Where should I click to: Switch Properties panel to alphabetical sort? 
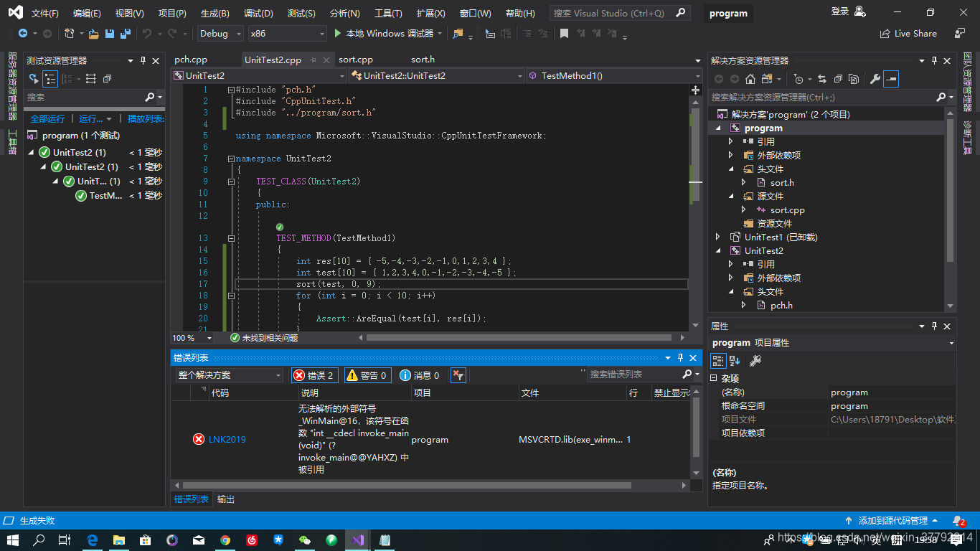tap(735, 361)
